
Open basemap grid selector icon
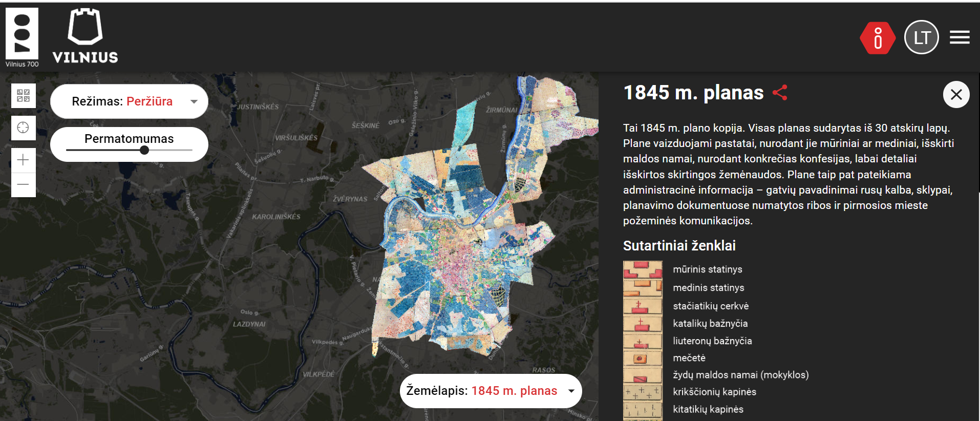point(24,96)
